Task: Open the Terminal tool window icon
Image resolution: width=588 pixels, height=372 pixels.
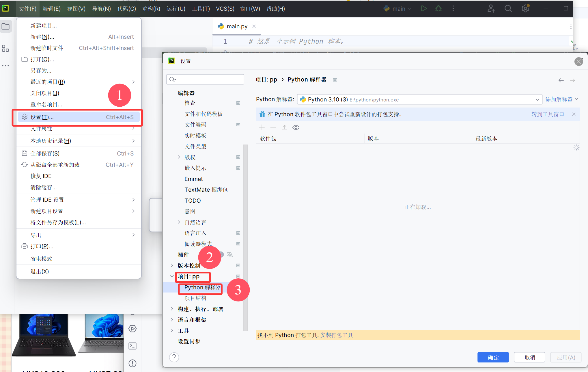Action: click(x=132, y=346)
